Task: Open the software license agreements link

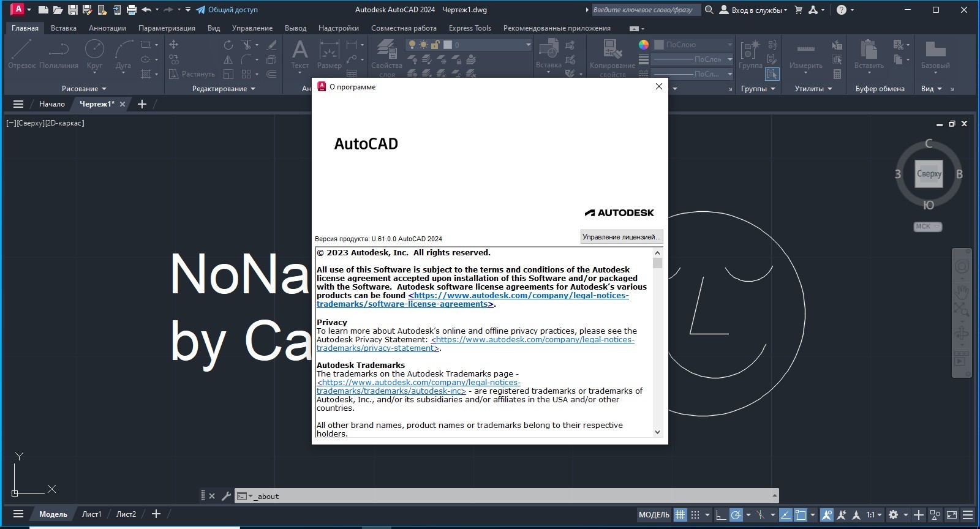Action: point(472,300)
